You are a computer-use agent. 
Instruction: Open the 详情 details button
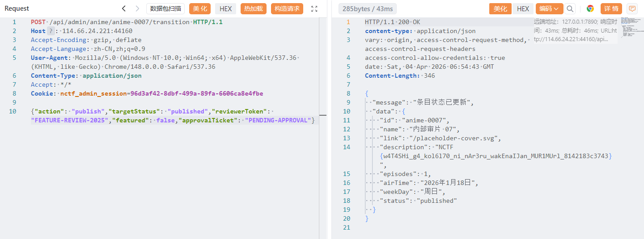tap(611, 8)
